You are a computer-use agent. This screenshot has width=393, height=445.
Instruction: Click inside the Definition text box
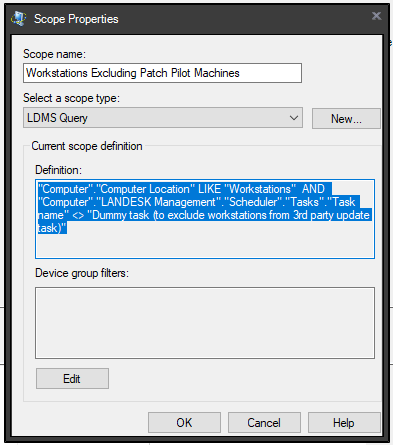pos(205,219)
